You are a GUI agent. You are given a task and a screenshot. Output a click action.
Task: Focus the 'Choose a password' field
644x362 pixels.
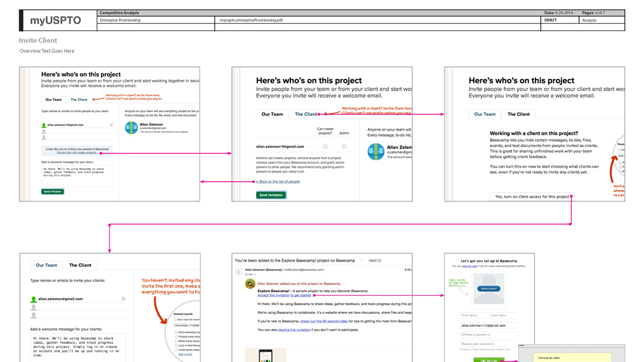(488, 335)
